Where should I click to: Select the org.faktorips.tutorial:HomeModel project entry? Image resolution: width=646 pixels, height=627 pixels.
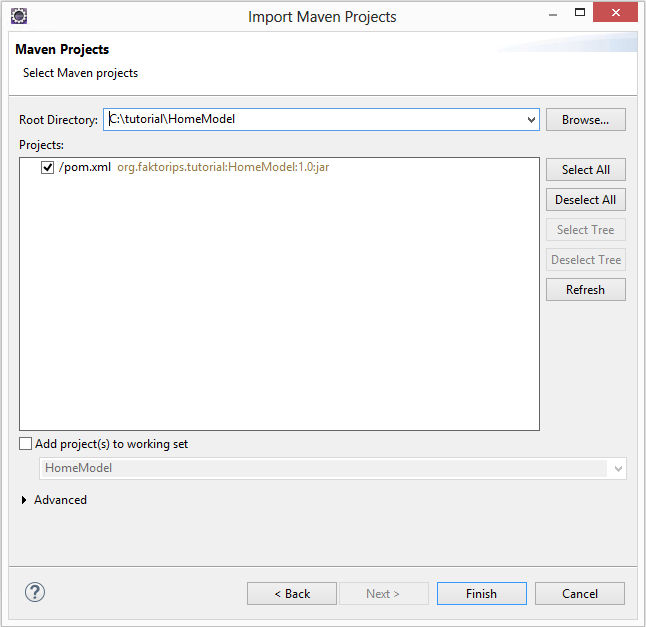click(x=222, y=167)
